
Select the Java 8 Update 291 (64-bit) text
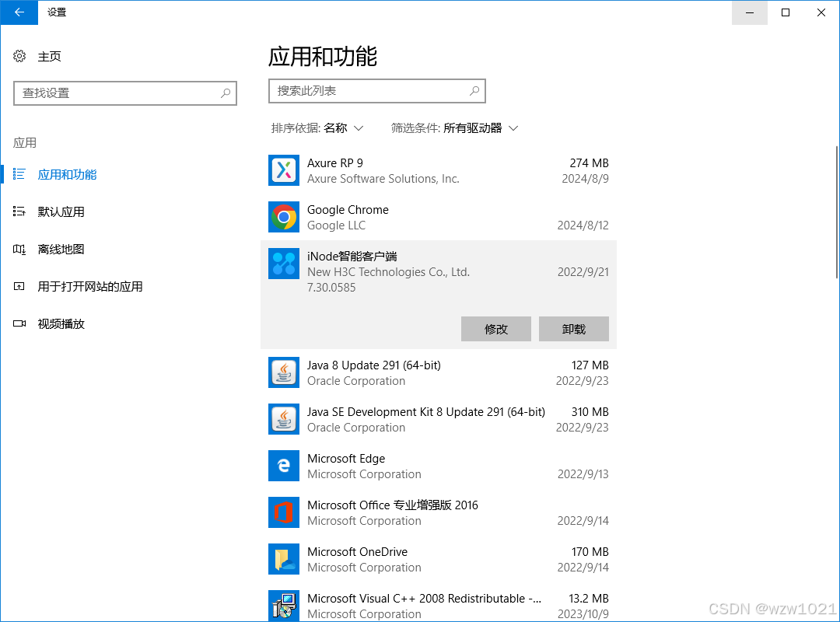tap(374, 365)
